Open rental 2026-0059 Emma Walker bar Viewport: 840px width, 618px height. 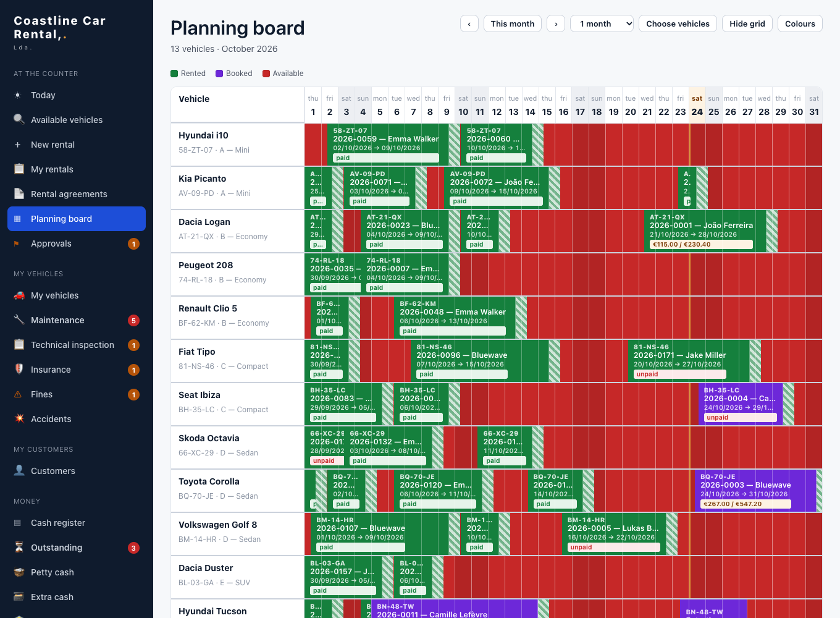(388, 145)
